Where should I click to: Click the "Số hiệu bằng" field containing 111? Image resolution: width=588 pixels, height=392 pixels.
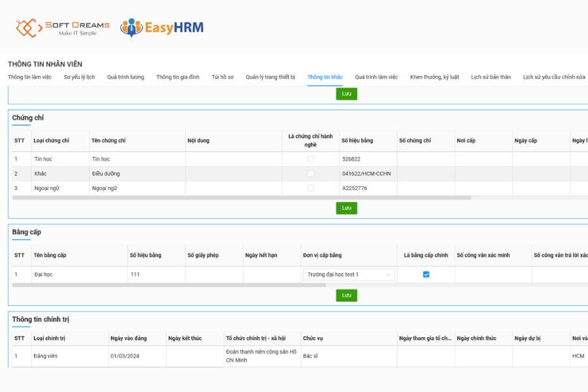coord(156,274)
